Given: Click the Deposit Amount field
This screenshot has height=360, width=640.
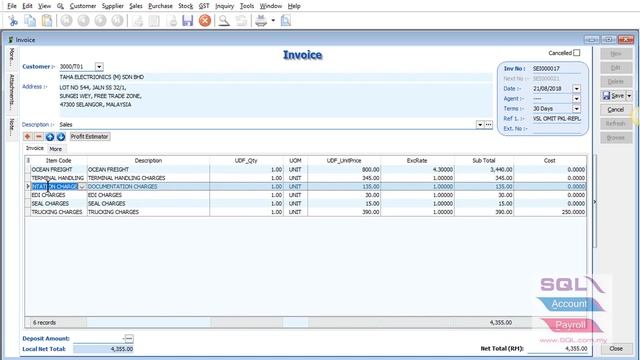Looking at the screenshot, I should coord(99,339).
